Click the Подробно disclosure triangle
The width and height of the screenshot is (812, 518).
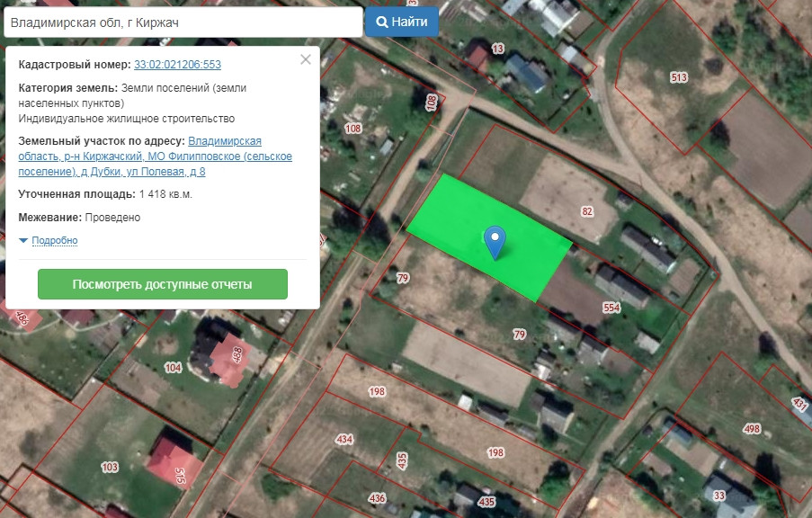pyautogui.click(x=23, y=240)
